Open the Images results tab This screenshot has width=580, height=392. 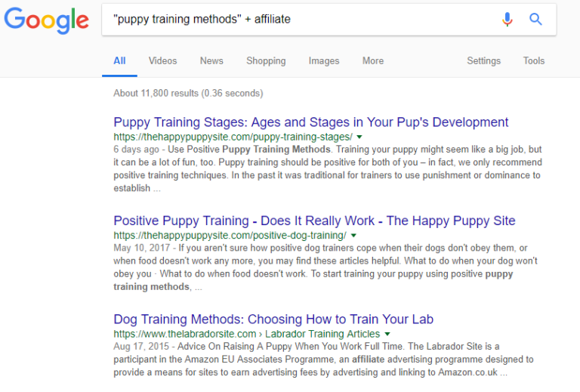pos(324,61)
